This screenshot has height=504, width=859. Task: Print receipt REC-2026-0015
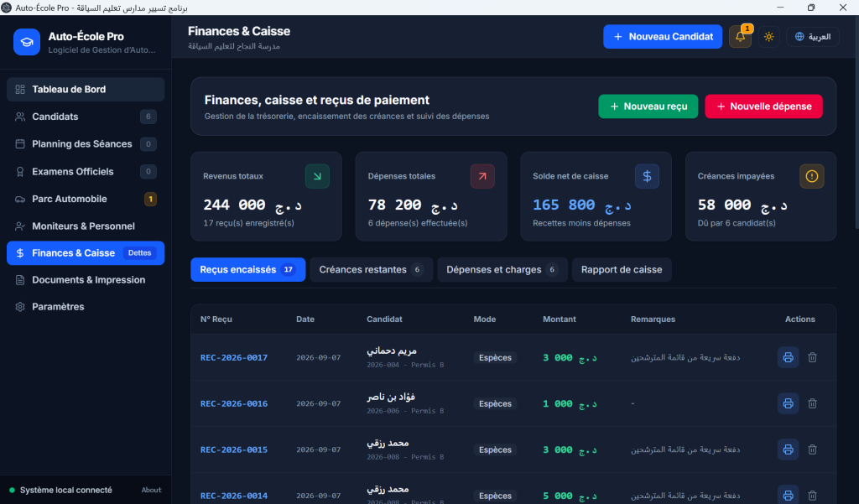[x=788, y=449]
